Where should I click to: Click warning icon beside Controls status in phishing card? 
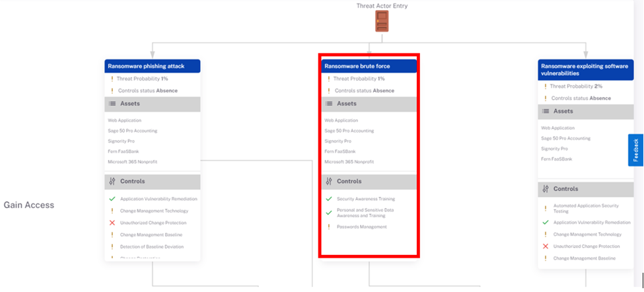[112, 91]
